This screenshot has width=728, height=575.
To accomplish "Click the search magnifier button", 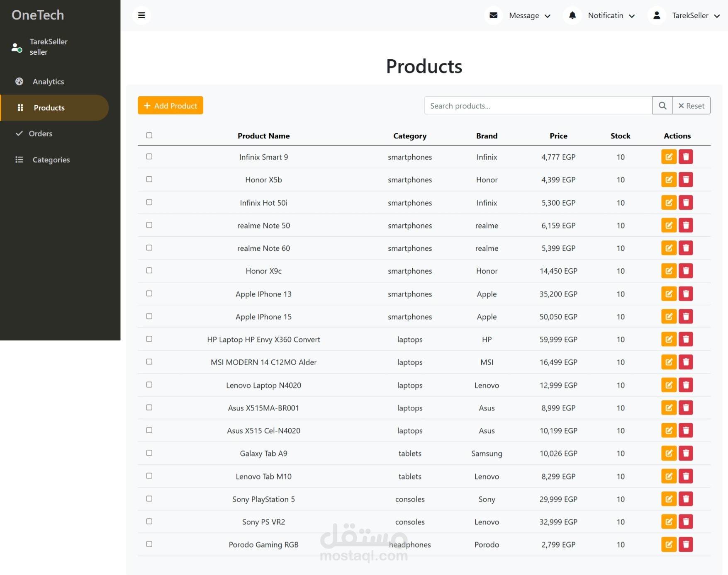I will pyautogui.click(x=662, y=106).
